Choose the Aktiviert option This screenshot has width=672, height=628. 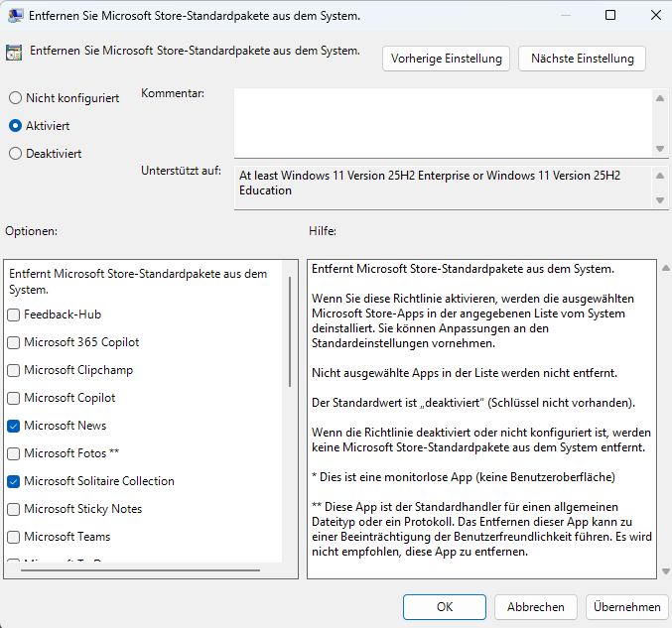pos(15,126)
